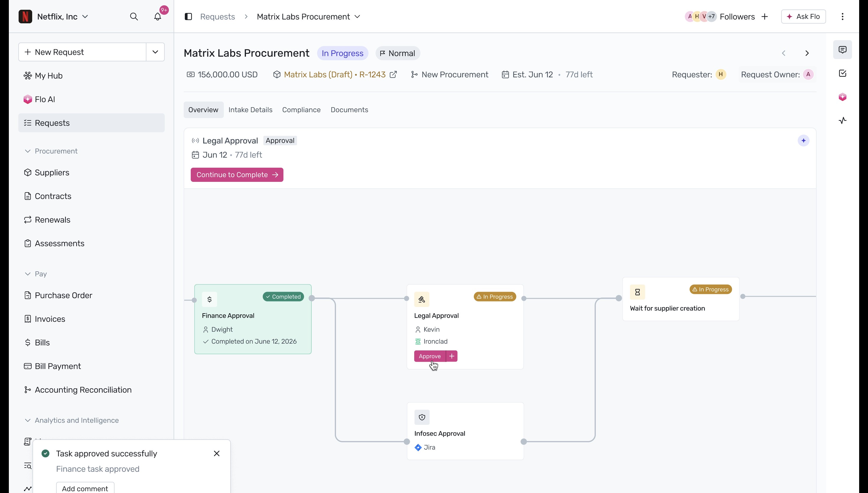This screenshot has width=868, height=493.
Task: Click Add comment in toast
Action: click(85, 488)
